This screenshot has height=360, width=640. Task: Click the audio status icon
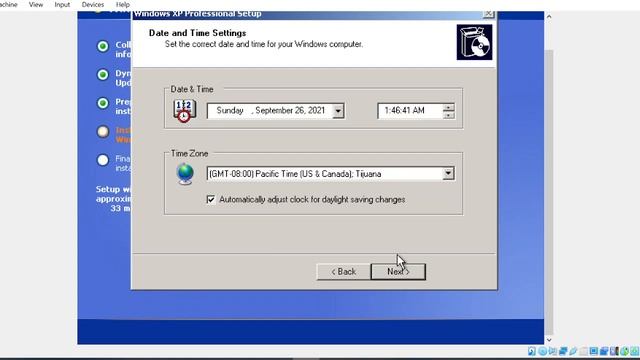552,351
